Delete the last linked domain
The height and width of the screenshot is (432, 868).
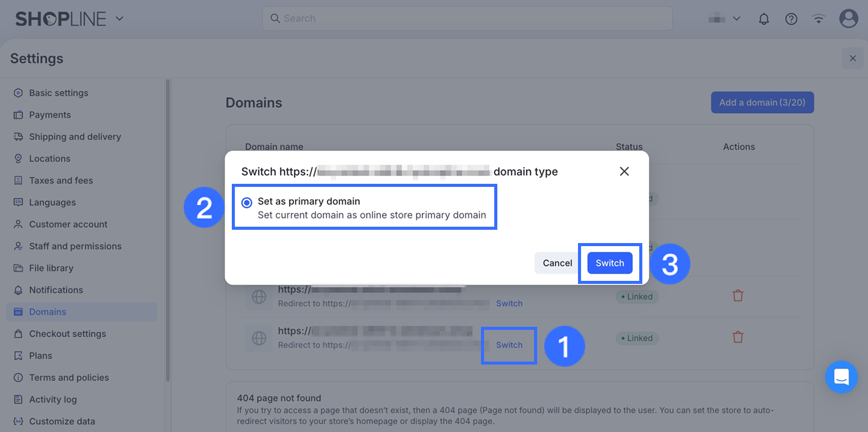(738, 338)
